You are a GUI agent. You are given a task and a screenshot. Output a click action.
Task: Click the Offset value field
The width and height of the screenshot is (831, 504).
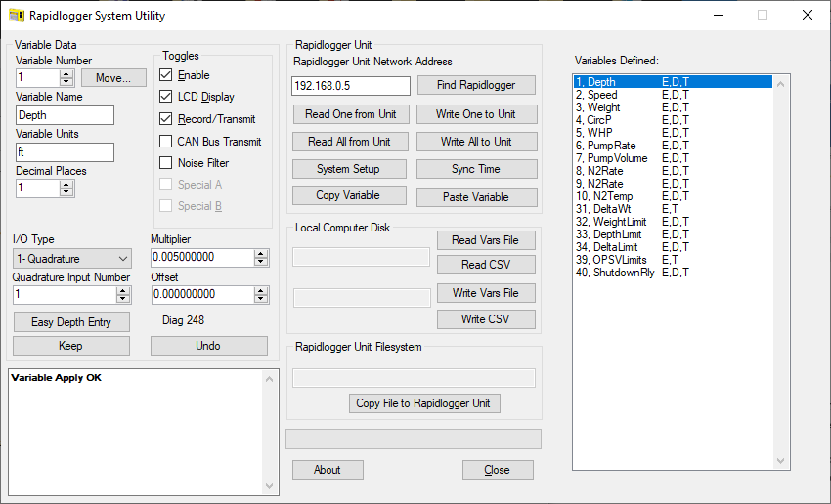[202, 294]
